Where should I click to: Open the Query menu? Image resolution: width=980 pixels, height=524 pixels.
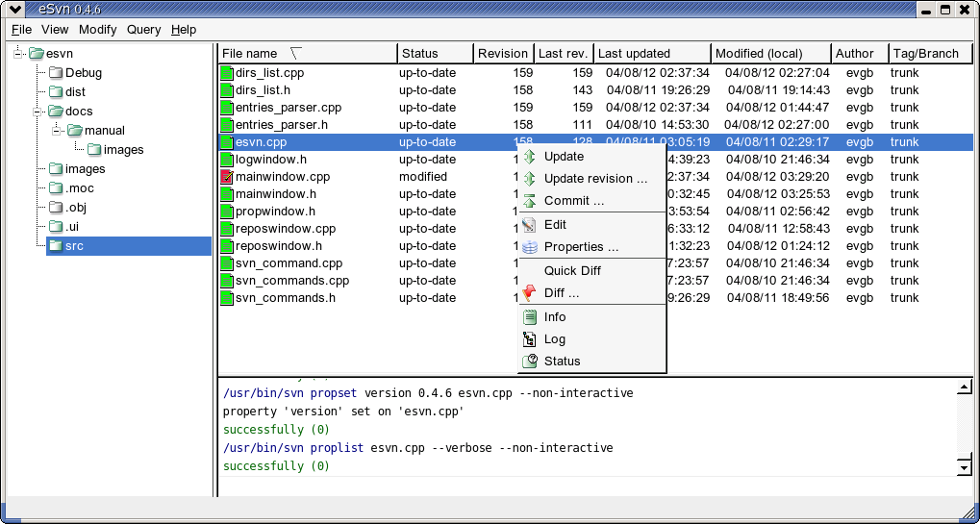pos(143,30)
